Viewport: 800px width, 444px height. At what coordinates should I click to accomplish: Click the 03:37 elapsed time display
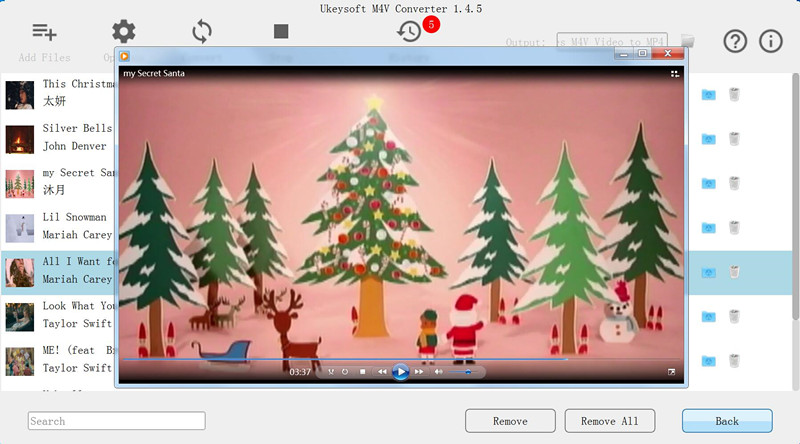click(x=299, y=372)
